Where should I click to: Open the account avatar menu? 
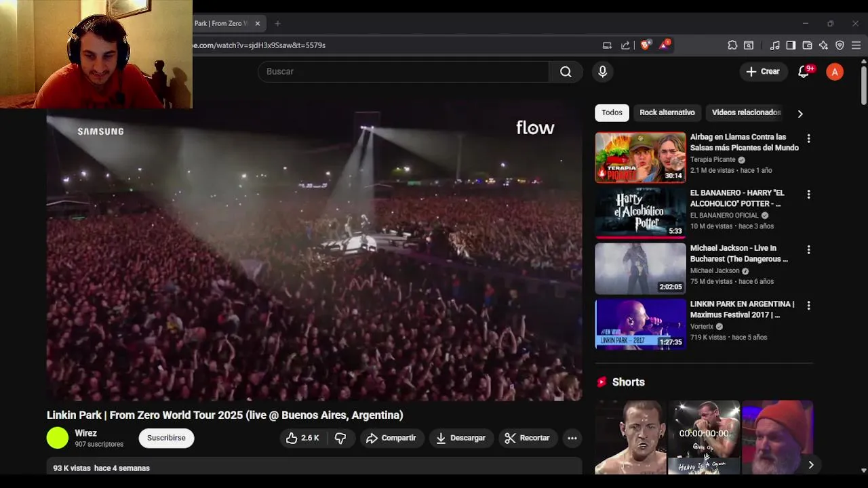pos(835,71)
